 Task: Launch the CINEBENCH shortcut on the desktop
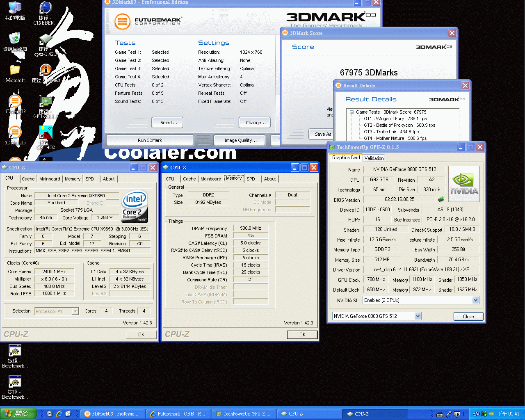click(x=45, y=13)
